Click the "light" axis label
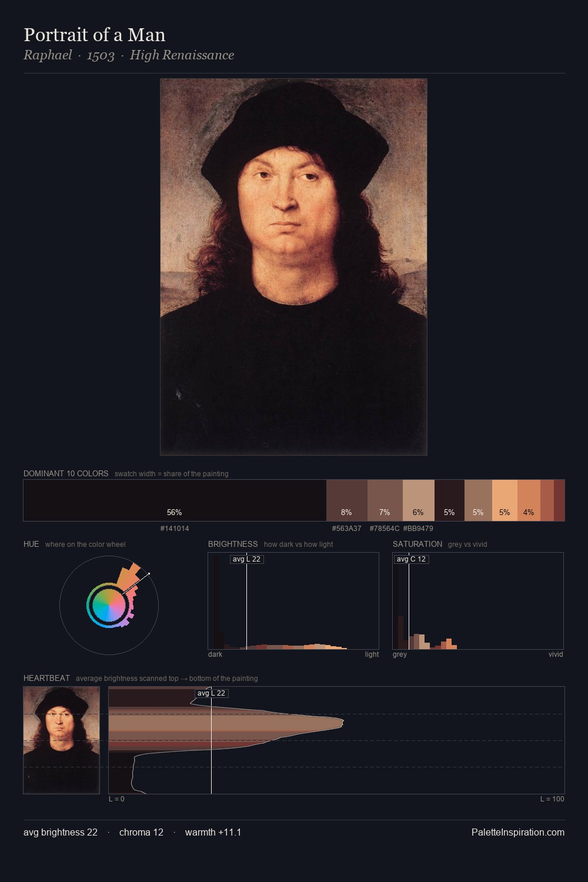 click(372, 654)
